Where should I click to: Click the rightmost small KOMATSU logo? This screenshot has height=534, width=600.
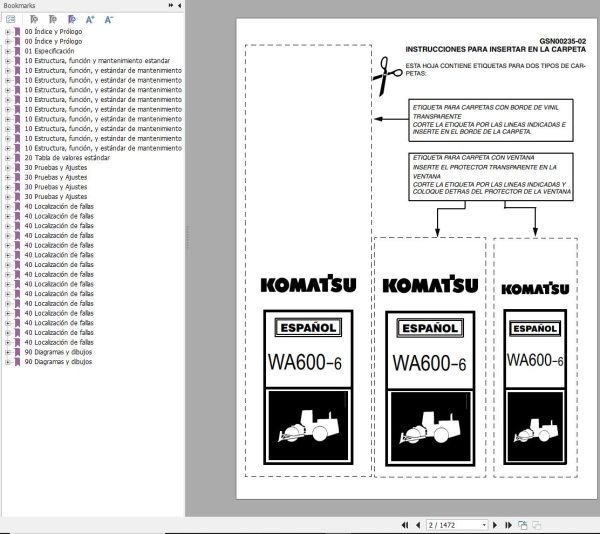click(535, 288)
